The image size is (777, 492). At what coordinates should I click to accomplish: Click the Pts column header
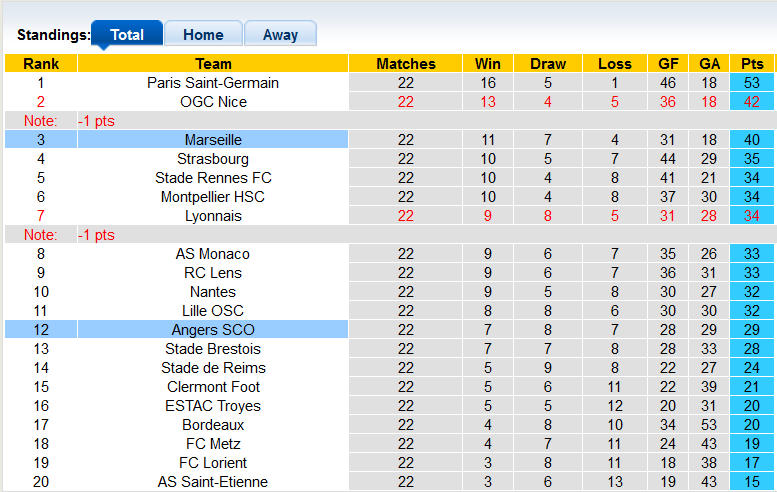(752, 64)
